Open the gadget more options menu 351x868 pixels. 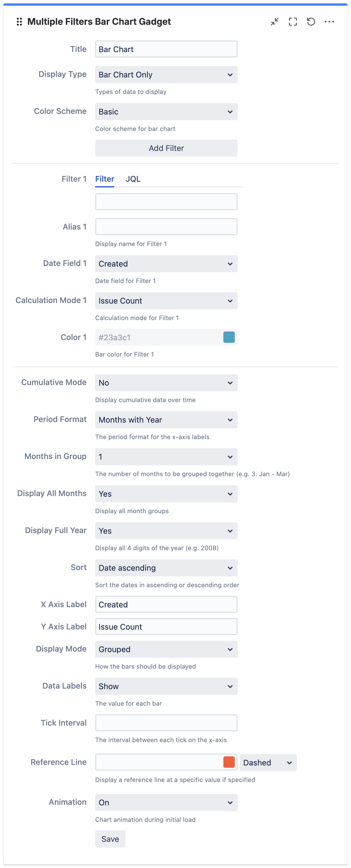coord(329,22)
